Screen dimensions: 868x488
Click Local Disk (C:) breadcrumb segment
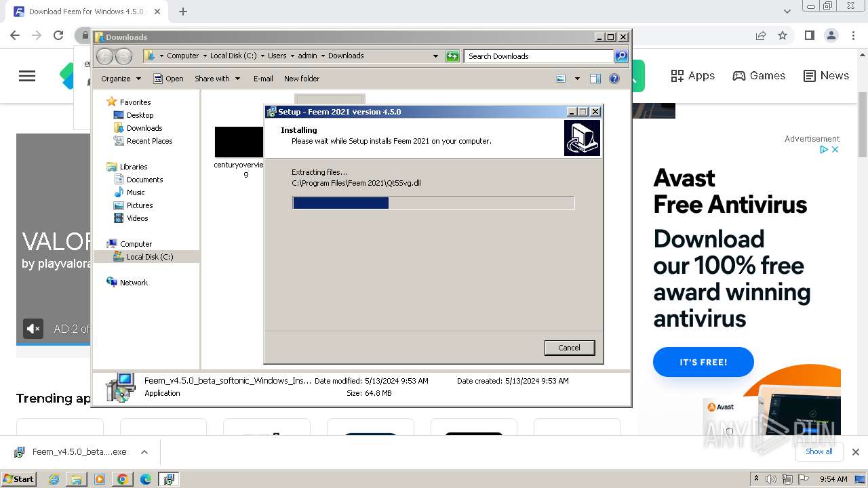coord(233,56)
